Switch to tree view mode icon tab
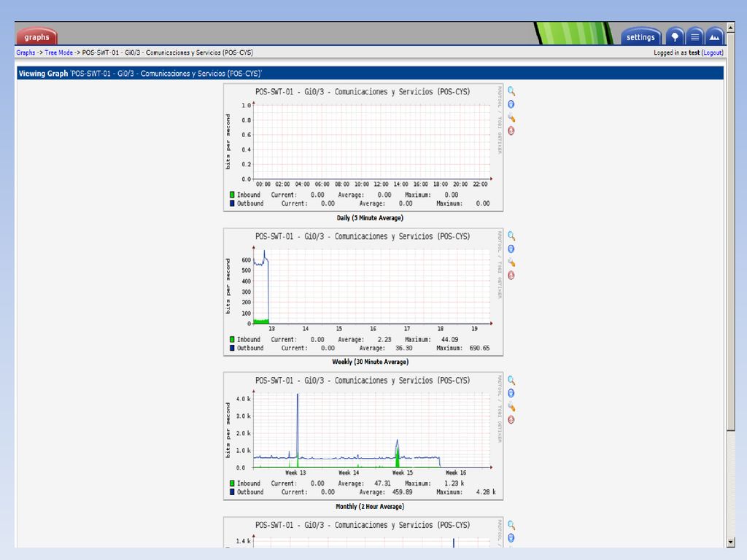This screenshot has height=560, width=747. [675, 36]
